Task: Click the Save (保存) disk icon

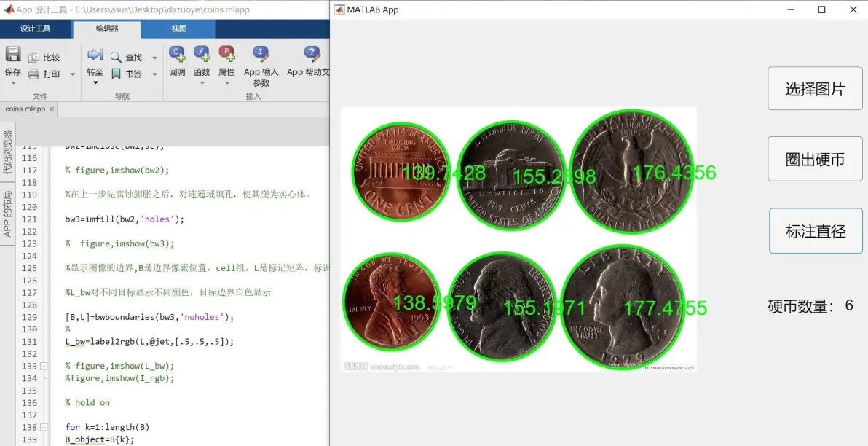Action: 12,55
